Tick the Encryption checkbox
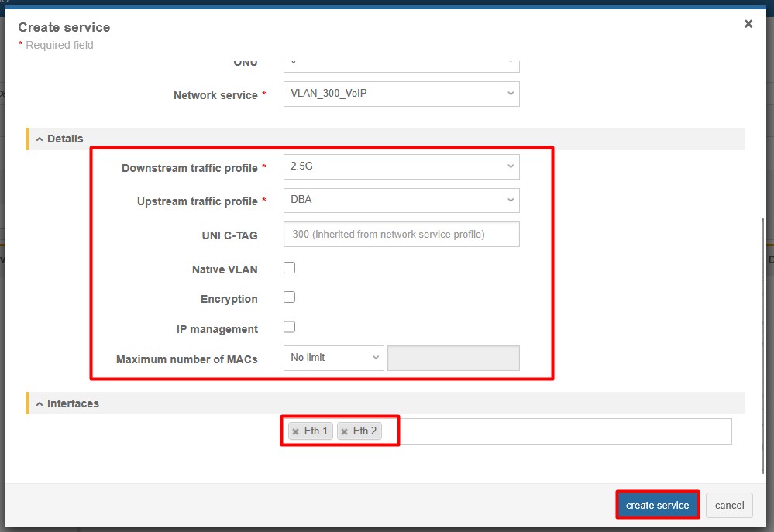This screenshot has height=532, width=774. tap(289, 297)
